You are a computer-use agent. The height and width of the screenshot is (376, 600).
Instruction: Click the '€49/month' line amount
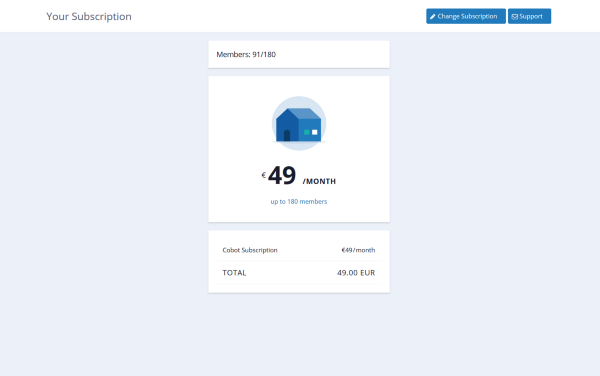358,250
